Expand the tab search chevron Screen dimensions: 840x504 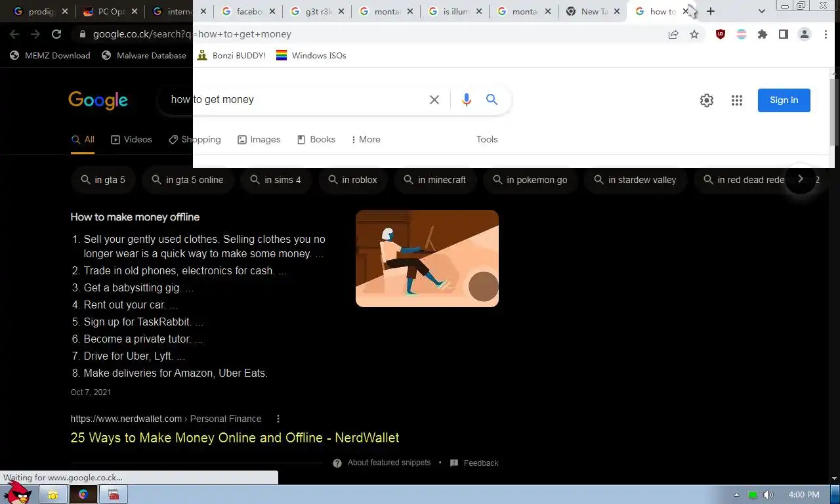pos(761,11)
